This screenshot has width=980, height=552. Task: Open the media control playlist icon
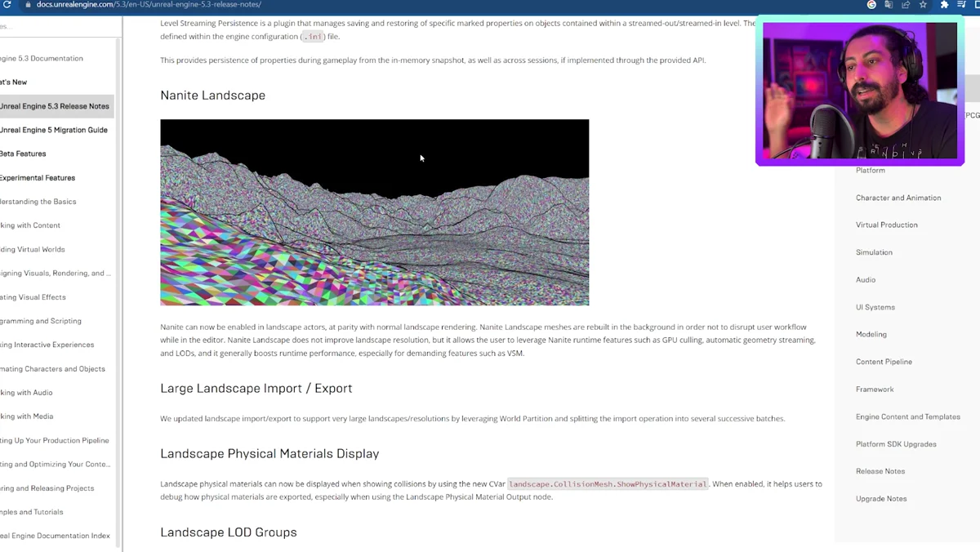[961, 5]
